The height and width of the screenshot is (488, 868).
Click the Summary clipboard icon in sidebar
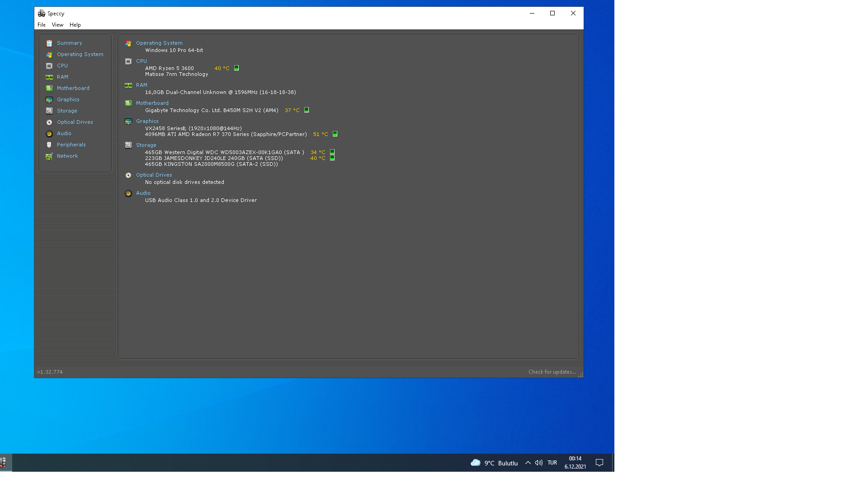pyautogui.click(x=49, y=43)
